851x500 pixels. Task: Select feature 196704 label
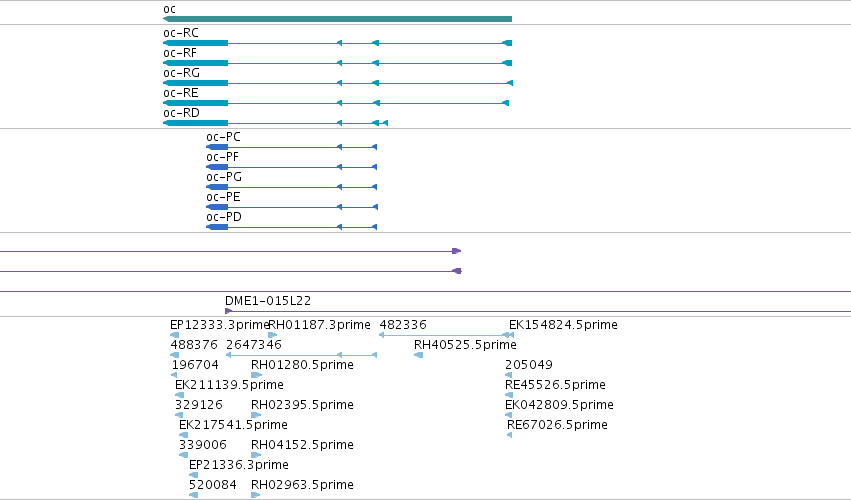(x=195, y=365)
